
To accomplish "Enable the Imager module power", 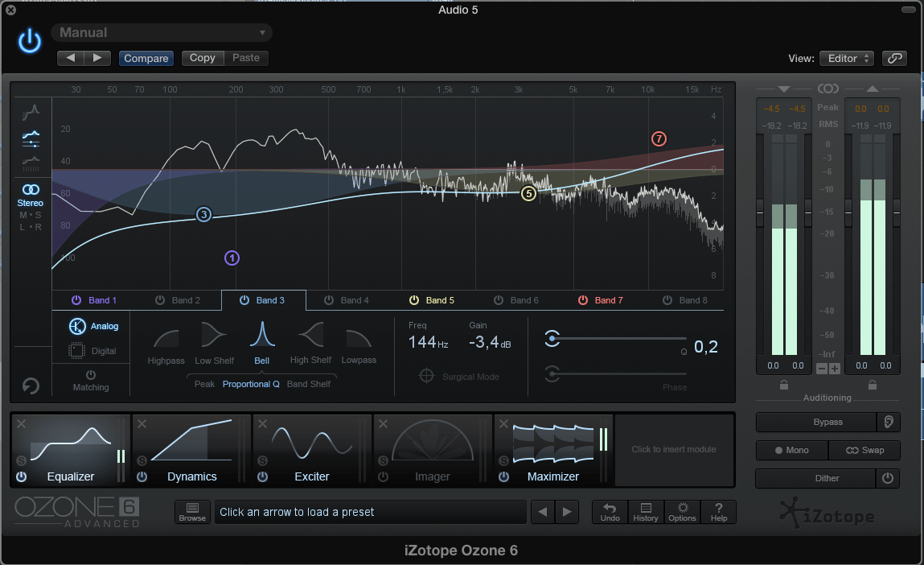I will point(383,476).
